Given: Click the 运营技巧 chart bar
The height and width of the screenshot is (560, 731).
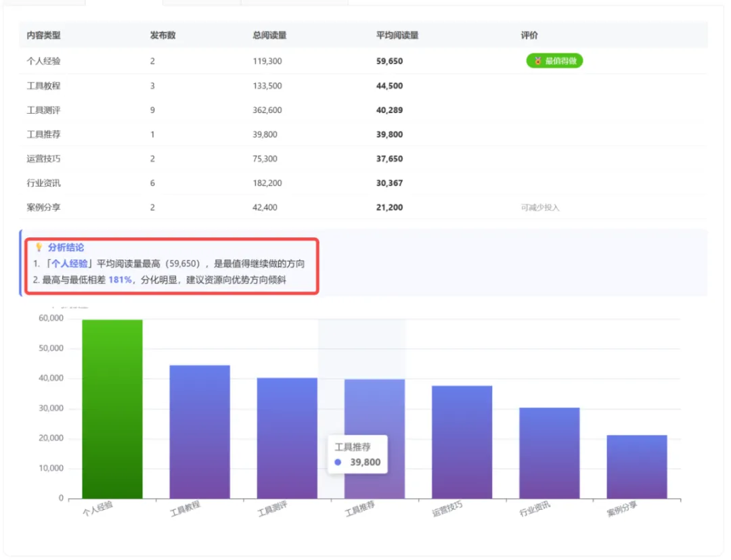Looking at the screenshot, I should coord(462,442).
